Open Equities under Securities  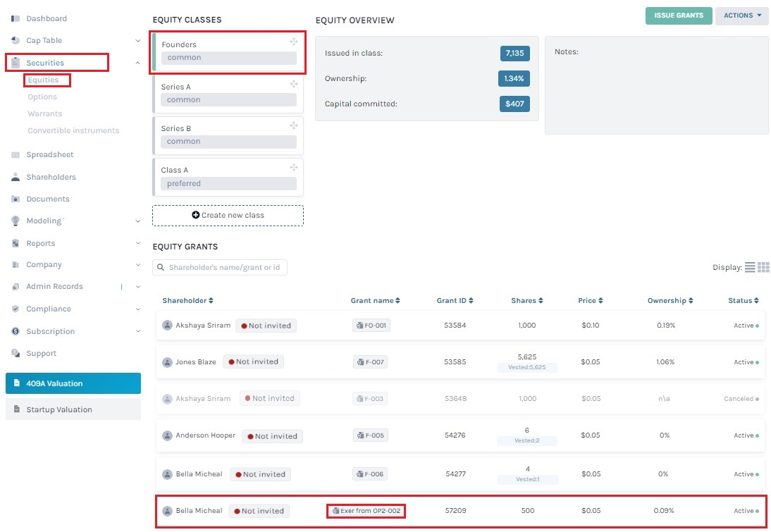pos(43,80)
